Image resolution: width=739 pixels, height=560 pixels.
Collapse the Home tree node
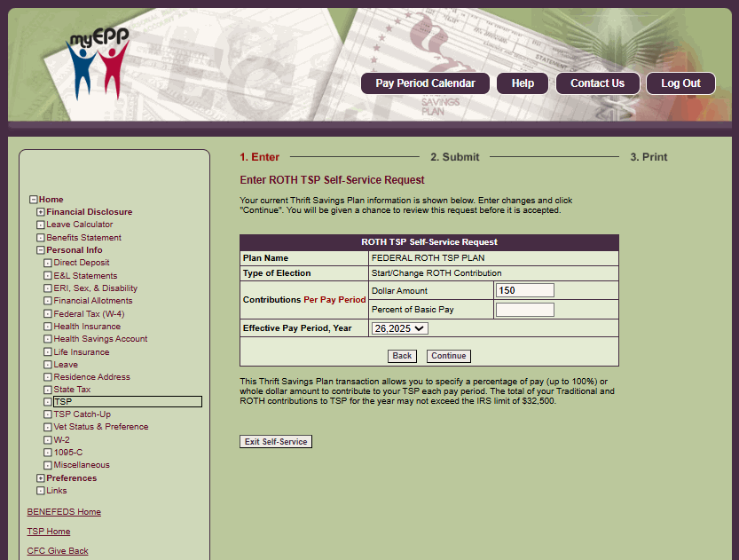(x=34, y=200)
